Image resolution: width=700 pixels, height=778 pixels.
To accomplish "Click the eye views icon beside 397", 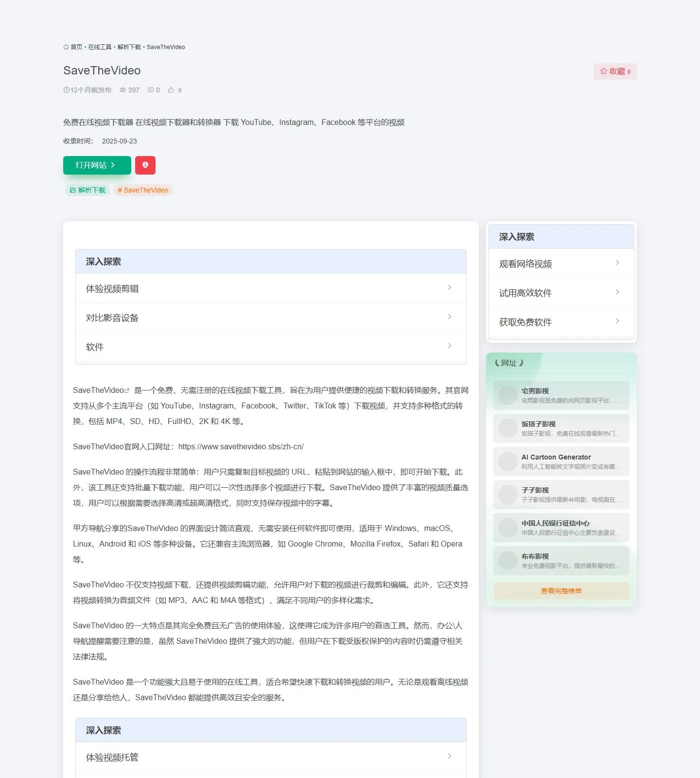I will pyautogui.click(x=123, y=90).
